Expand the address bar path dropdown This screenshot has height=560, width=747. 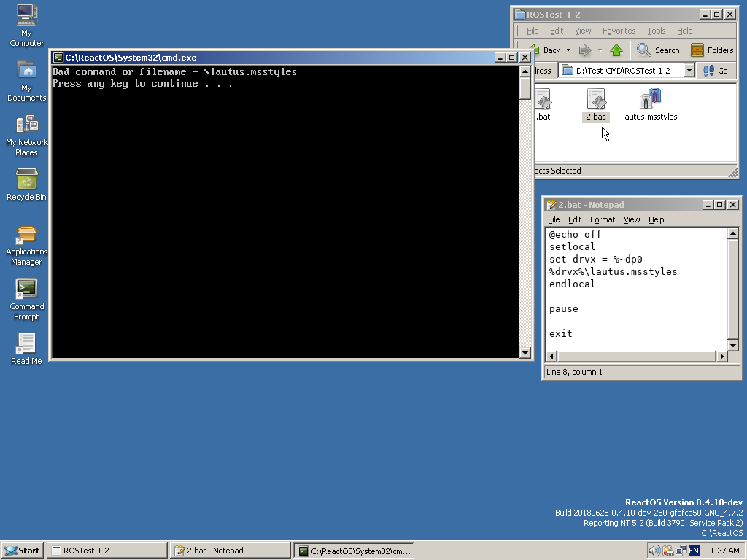[688, 71]
